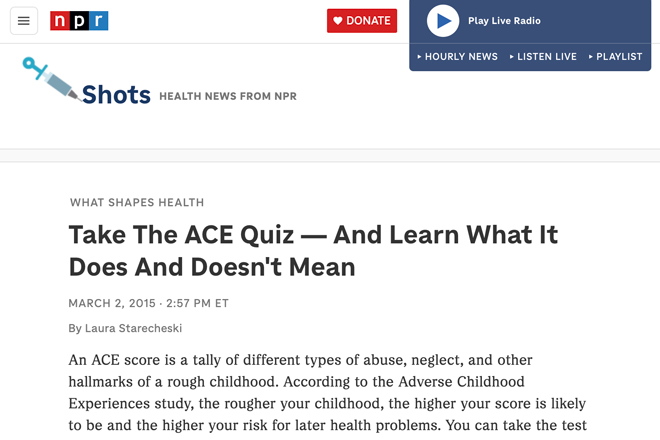Click the arrow beside Playlist
This screenshot has height=440, width=660.
pos(591,56)
